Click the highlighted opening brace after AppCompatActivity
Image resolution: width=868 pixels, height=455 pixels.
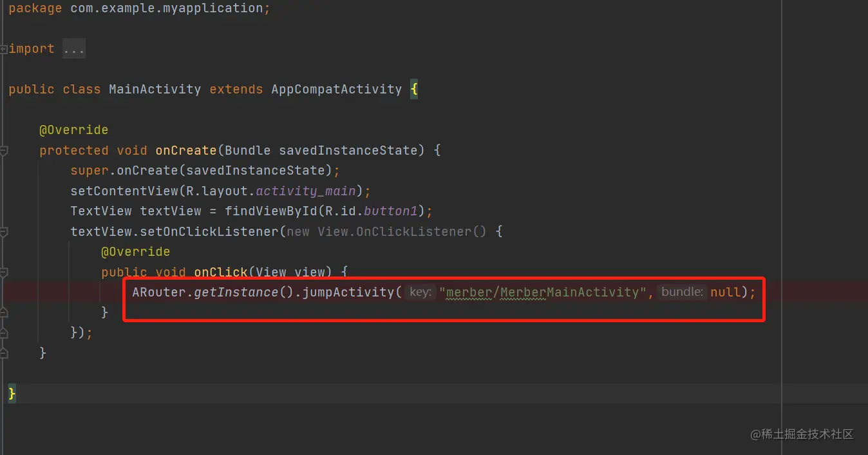pos(414,89)
